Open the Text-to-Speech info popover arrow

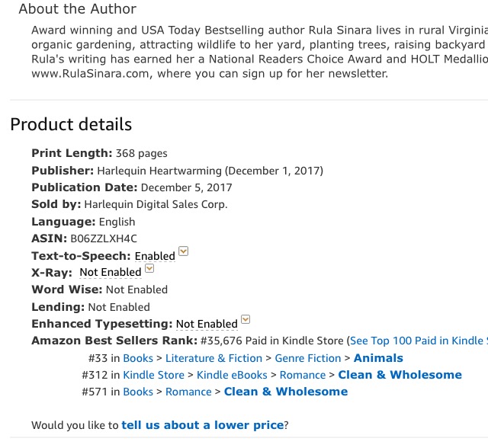point(183,252)
